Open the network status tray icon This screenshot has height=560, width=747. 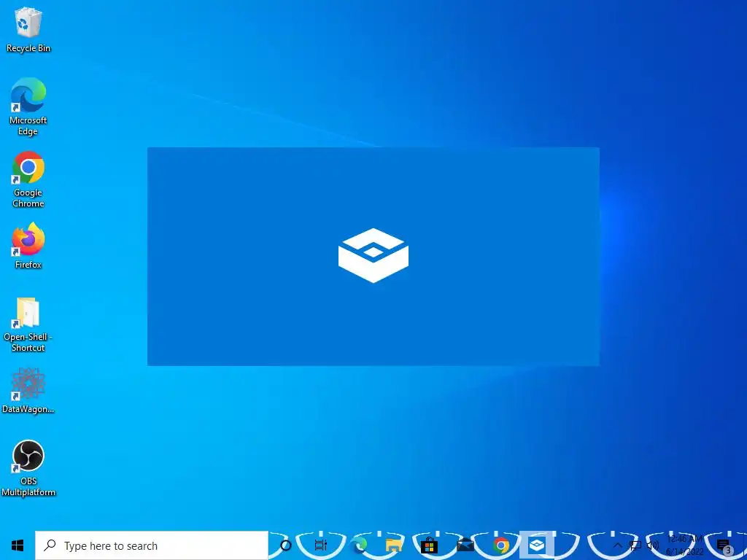point(635,545)
